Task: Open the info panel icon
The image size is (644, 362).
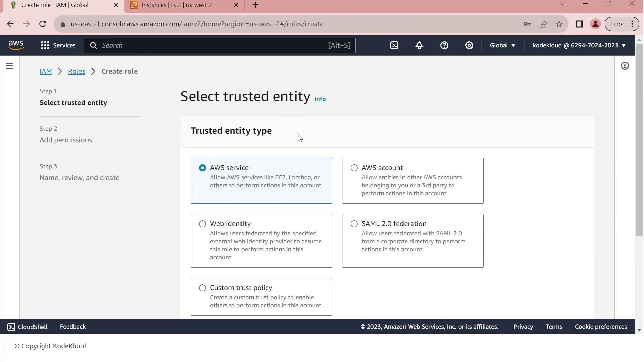Action: click(625, 66)
